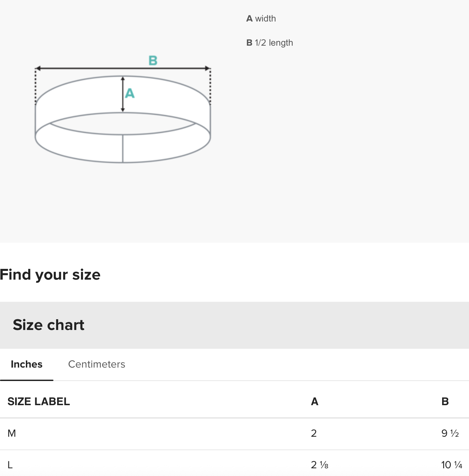Click the 9 ½ value for size M
This screenshot has width=469, height=476.
pos(450,433)
